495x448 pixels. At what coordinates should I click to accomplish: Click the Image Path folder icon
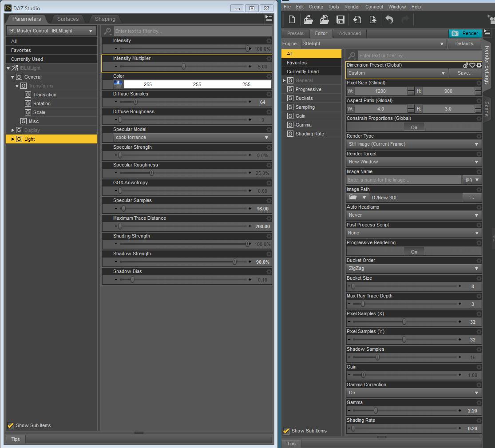353,197
